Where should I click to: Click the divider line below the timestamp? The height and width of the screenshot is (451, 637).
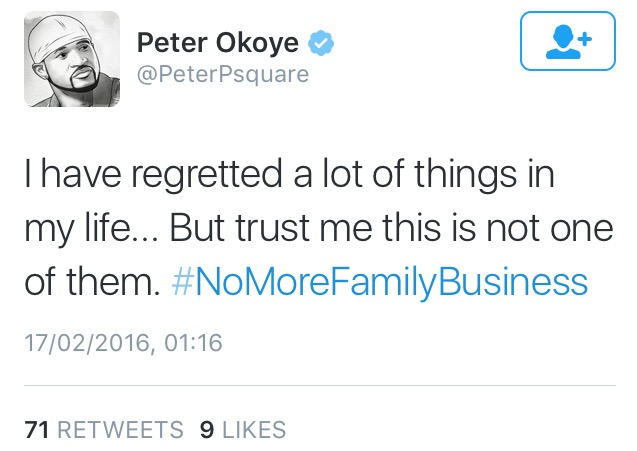click(320, 385)
